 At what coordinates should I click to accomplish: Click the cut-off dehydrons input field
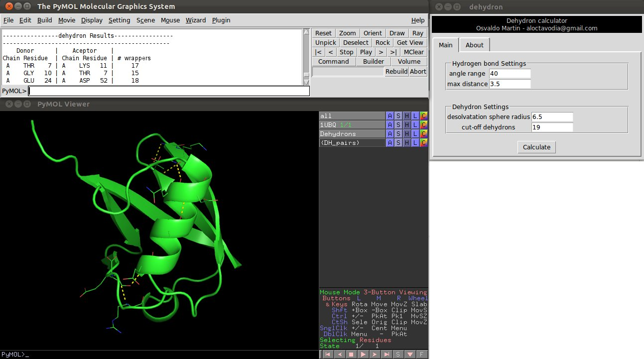552,127
